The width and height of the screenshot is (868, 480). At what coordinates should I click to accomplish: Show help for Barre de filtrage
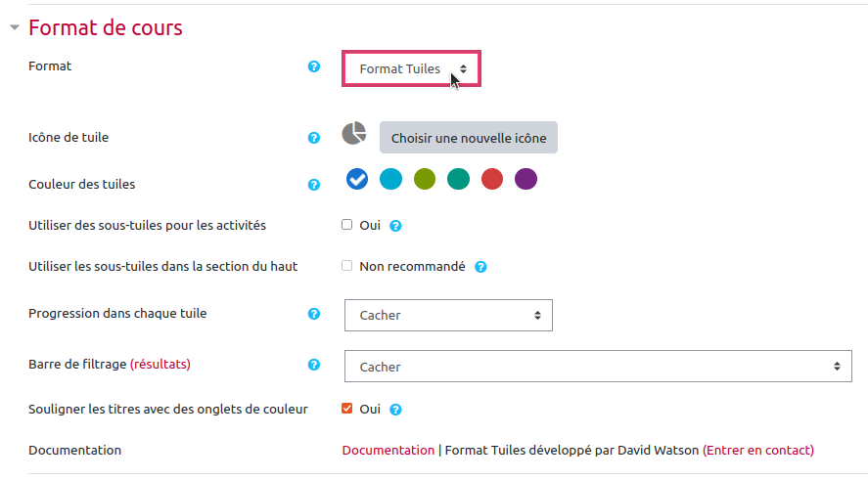[x=314, y=365]
